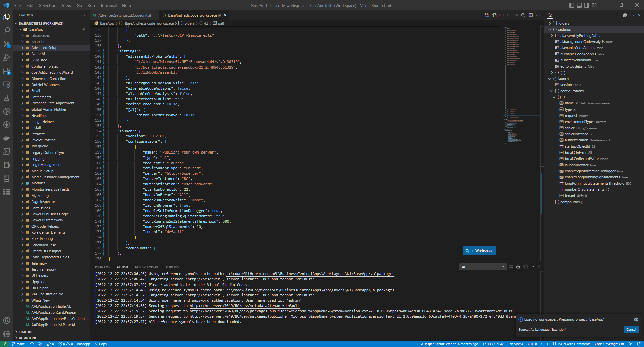Open Explorer Views and More Actions ellipsis
Image resolution: width=644 pixels, height=347 pixels.
click(83, 15)
